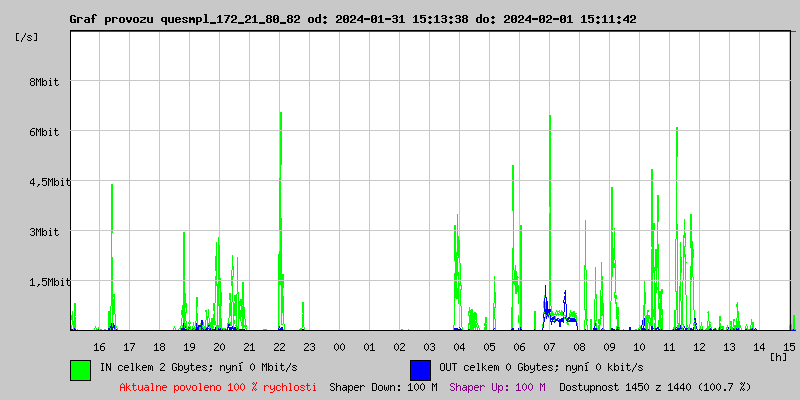The image size is (800, 400).
Task: Click the 6Mbit y-axis label
Action: click(43, 132)
